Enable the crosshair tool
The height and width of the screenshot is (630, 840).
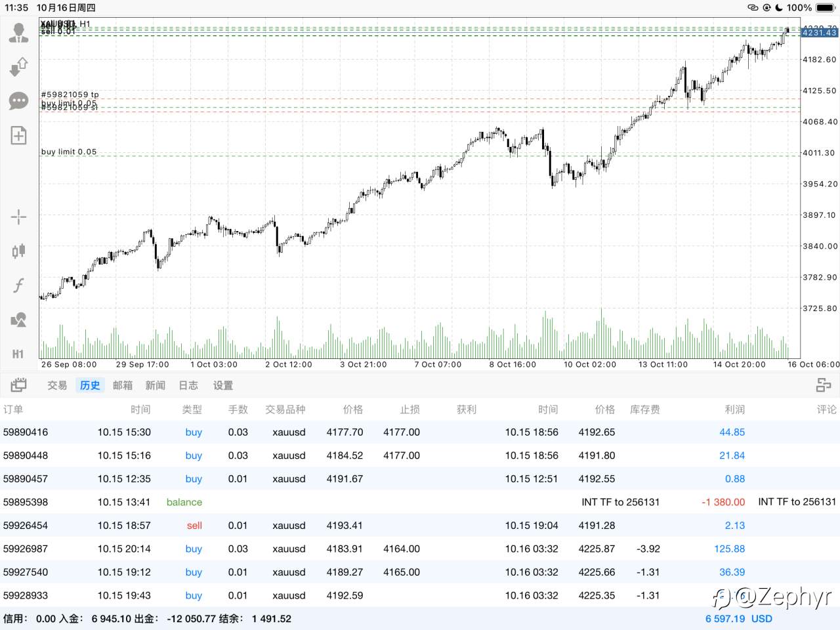(18, 217)
